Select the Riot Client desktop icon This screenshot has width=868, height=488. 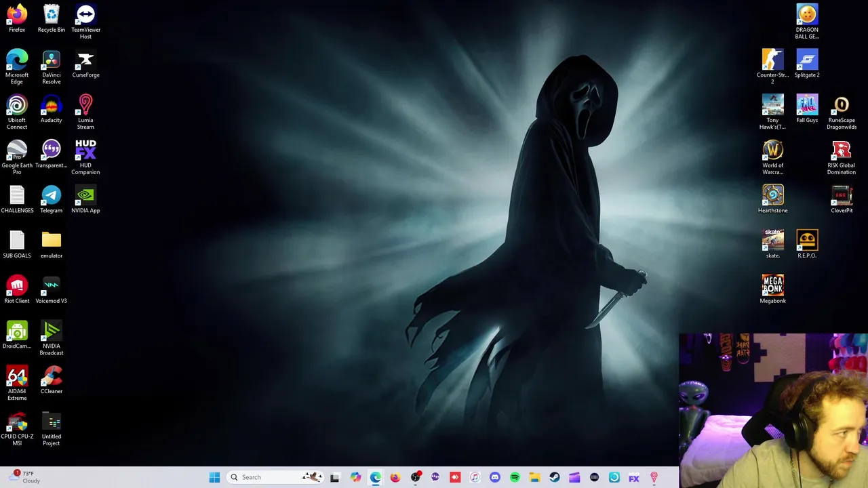click(x=17, y=290)
